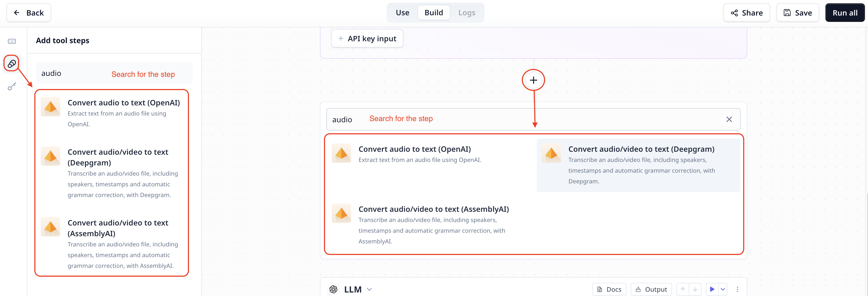Switch to the Use tab

pos(402,13)
